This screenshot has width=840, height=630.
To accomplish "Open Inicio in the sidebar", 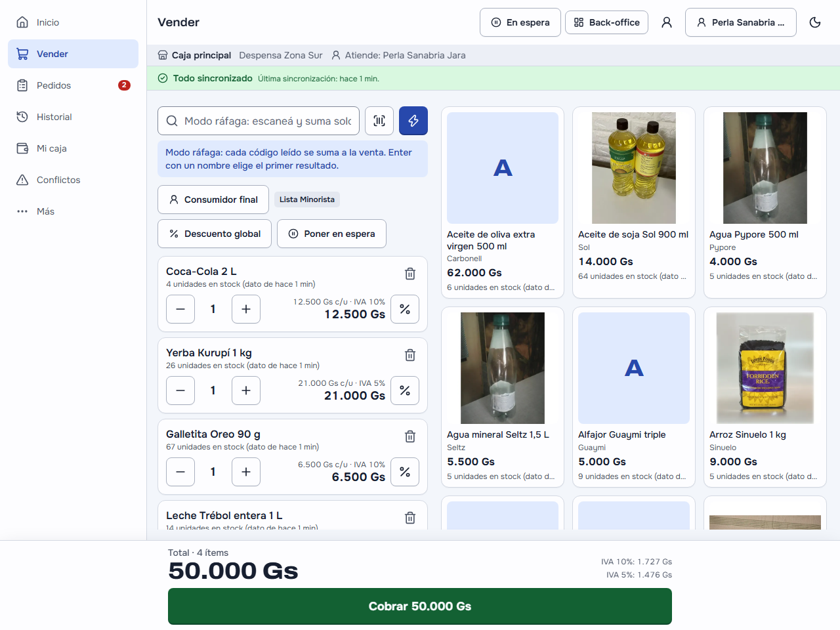I will point(73,22).
